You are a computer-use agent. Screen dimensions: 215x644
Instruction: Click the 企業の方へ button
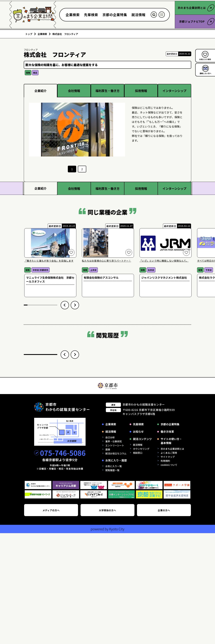coord(164,510)
